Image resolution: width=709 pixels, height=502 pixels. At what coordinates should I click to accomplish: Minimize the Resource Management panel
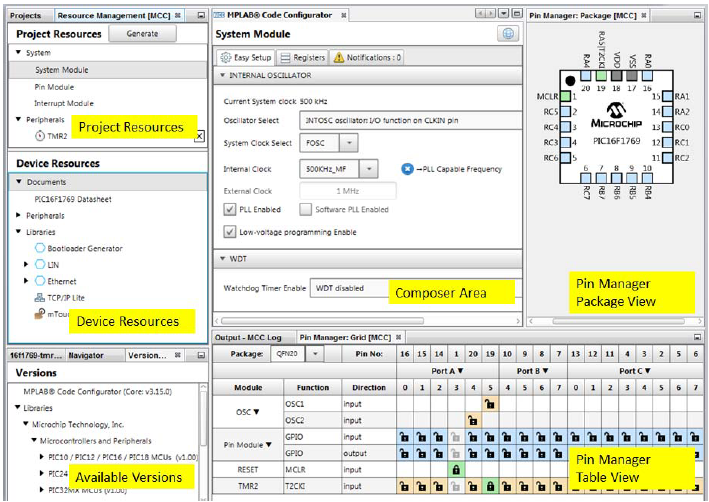click(x=201, y=15)
